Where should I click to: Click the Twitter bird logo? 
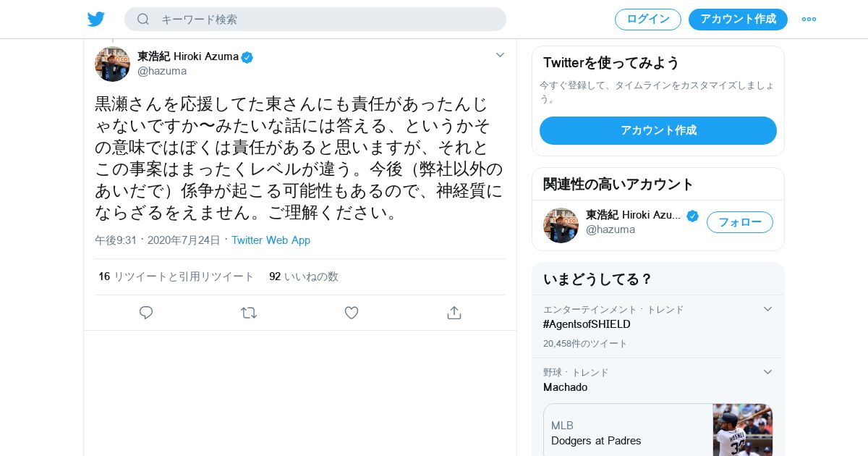96,20
